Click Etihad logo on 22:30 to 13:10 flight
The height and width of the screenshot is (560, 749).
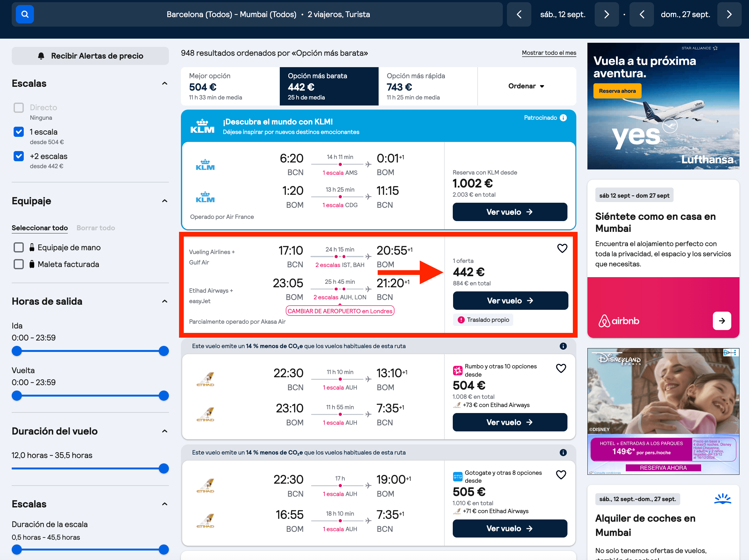coord(205,379)
